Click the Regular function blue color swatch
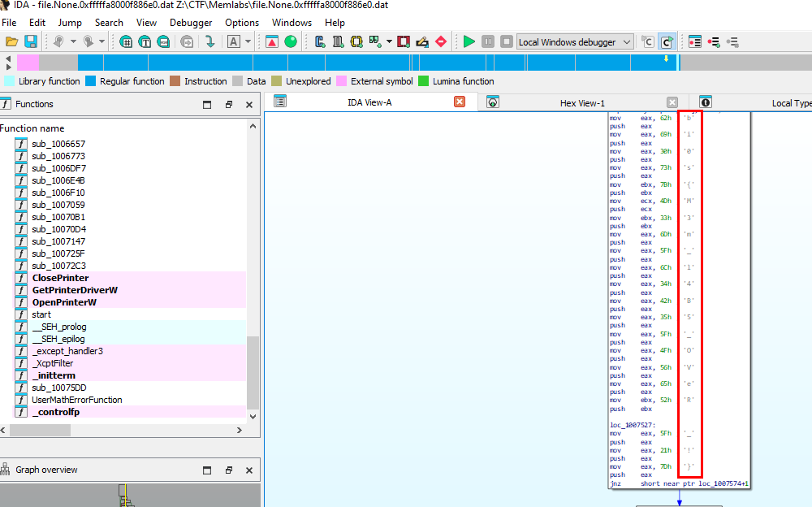This screenshot has width=812, height=507. pos(91,81)
